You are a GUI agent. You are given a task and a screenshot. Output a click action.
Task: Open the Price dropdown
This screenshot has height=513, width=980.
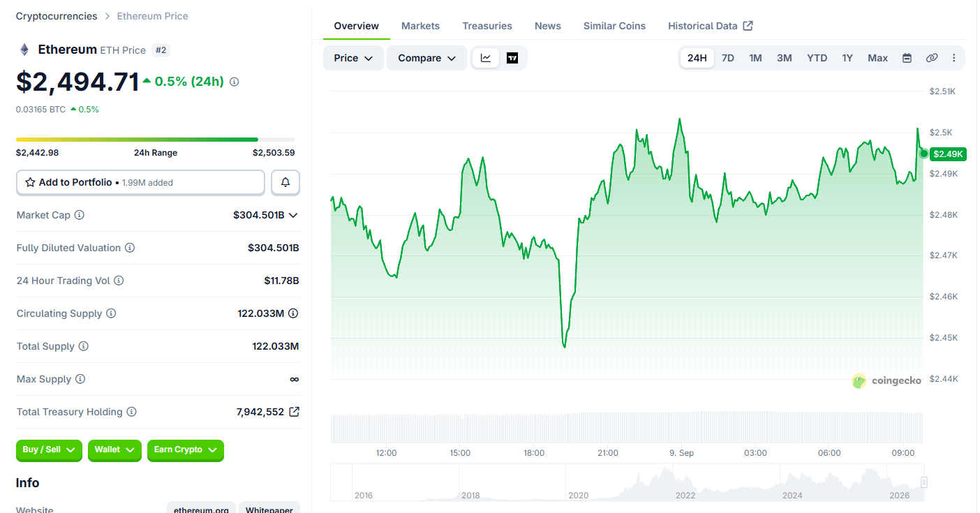point(353,58)
